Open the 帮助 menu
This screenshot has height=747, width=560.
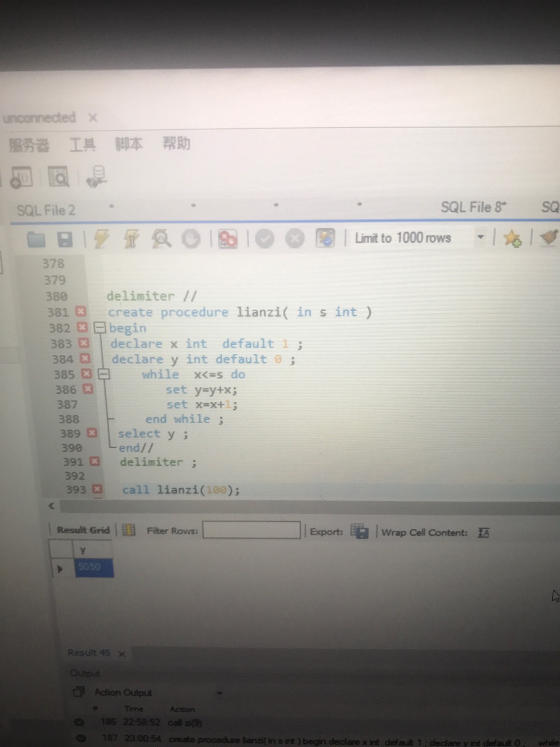[176, 143]
